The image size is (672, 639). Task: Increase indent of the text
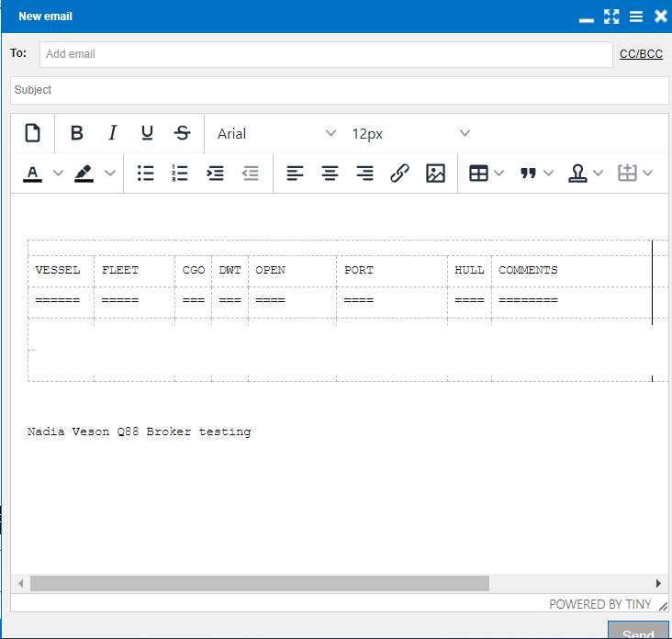coord(215,173)
